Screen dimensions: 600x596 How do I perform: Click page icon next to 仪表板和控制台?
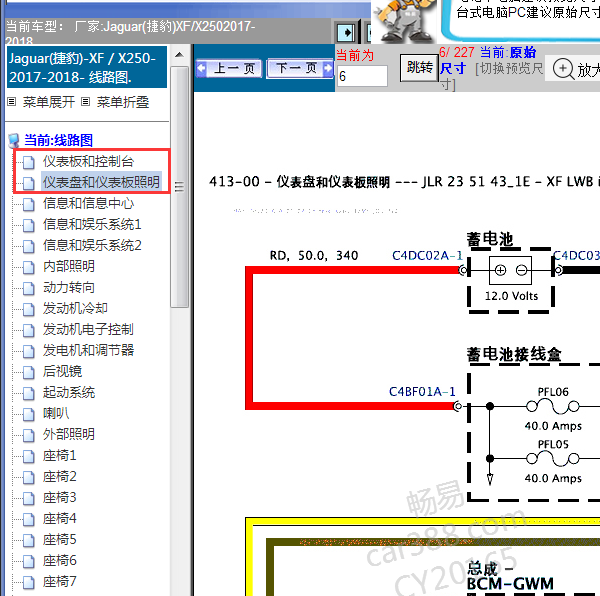(28, 163)
